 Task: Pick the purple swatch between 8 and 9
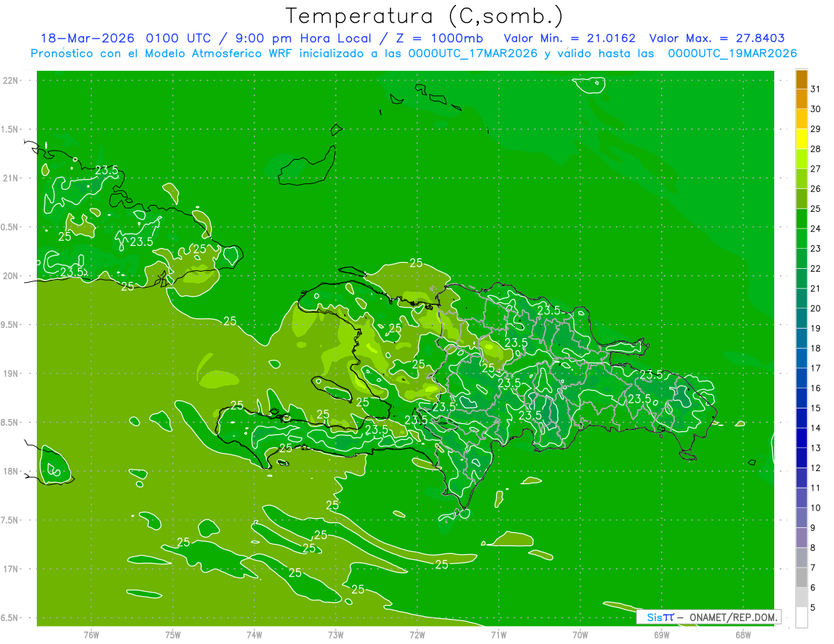[801, 538]
